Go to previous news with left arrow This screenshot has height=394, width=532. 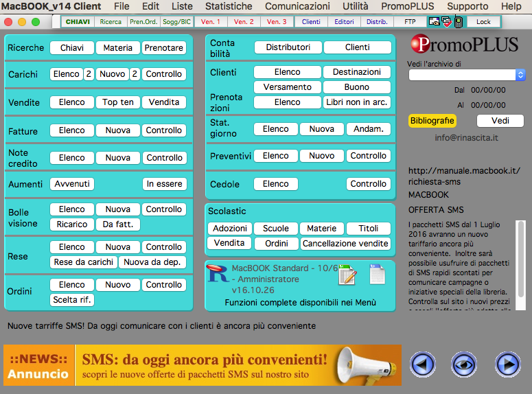point(422,364)
